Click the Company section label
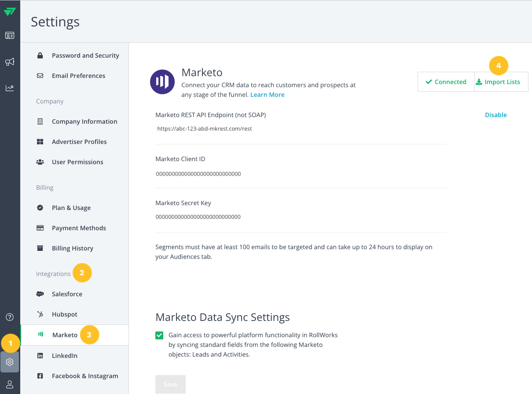This screenshot has height=394, width=532. [50, 101]
